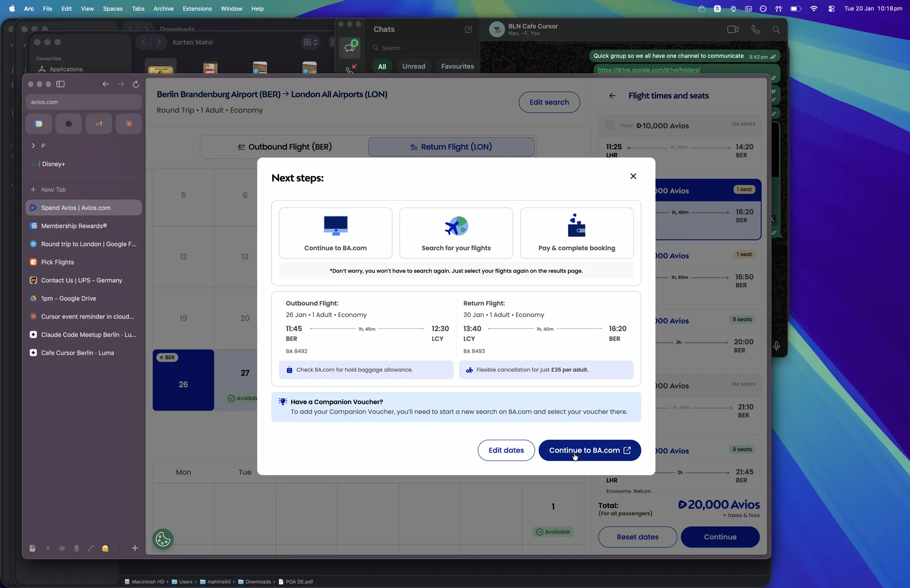
Task: Search within the WhatsApp chat
Action: [x=776, y=30]
